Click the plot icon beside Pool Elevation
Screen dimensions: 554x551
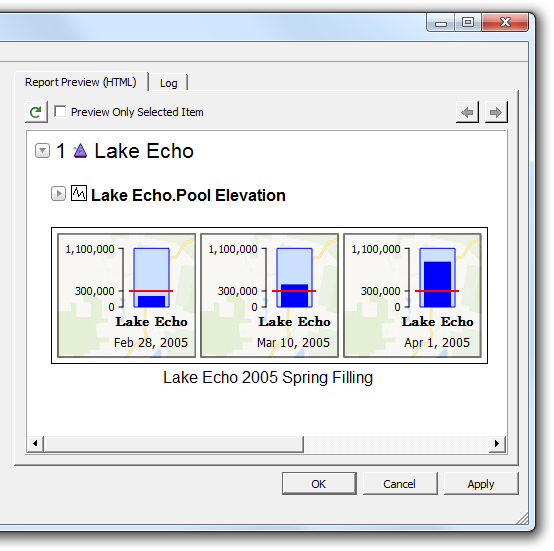click(x=79, y=194)
